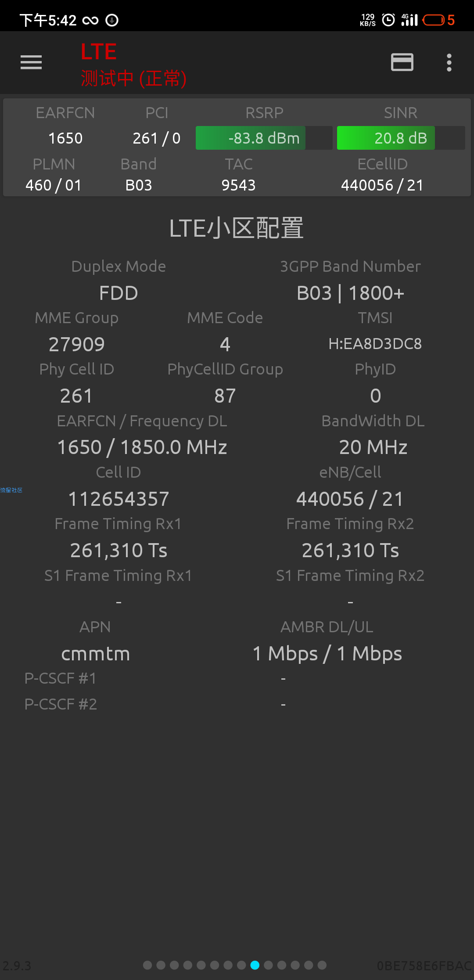Tap the TMSI value H:EA8D3DC8
Image resolution: width=474 pixels, height=980 pixels.
click(x=375, y=344)
